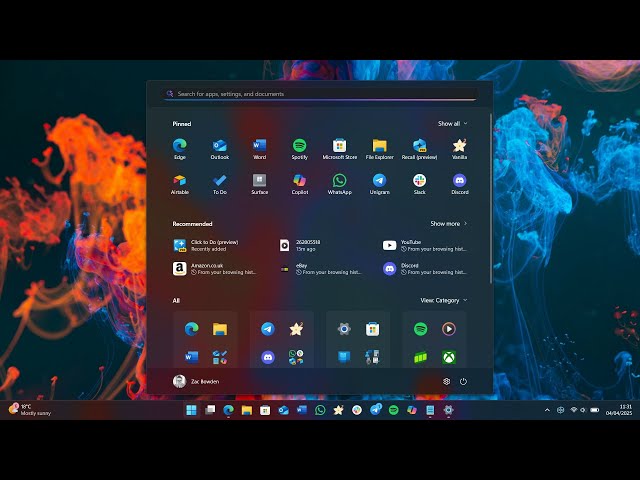Open Edge from the Pinned section
Viewport: 640px width, 480px height.
coord(180,149)
